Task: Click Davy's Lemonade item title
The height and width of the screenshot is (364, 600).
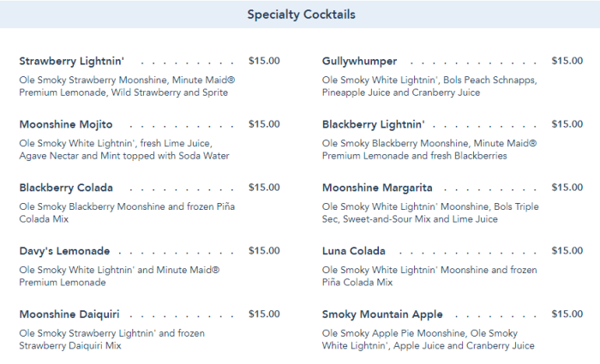Action: [x=64, y=252]
